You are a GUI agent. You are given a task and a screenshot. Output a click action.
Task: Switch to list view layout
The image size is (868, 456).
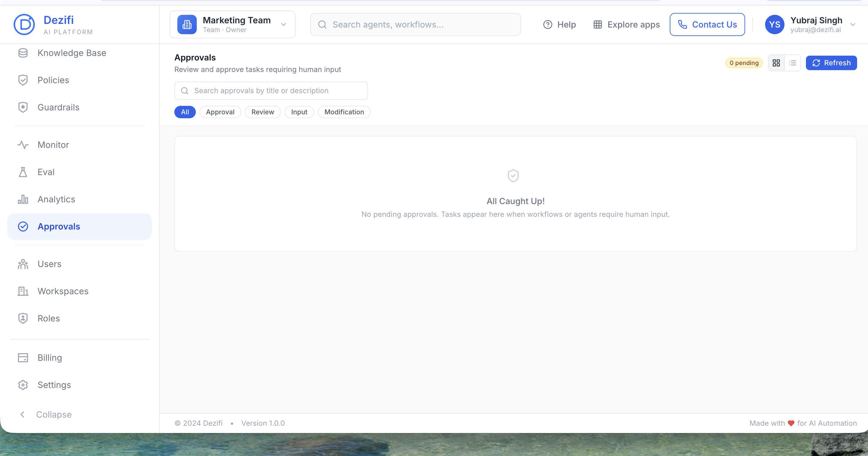tap(793, 63)
